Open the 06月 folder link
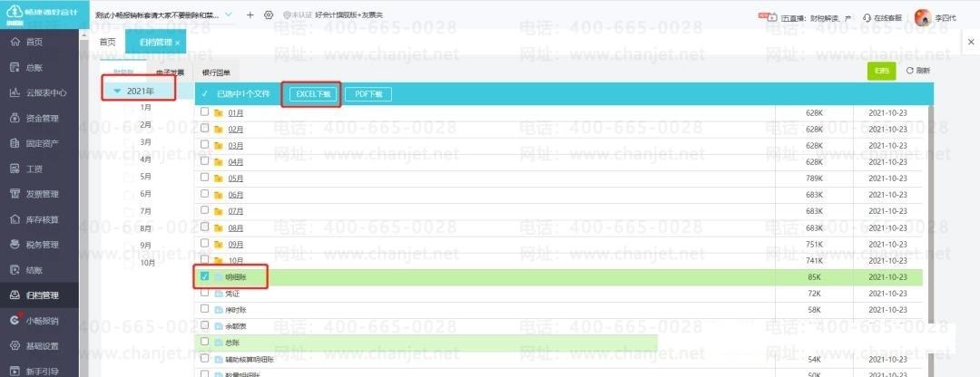The image size is (980, 377). tap(236, 195)
